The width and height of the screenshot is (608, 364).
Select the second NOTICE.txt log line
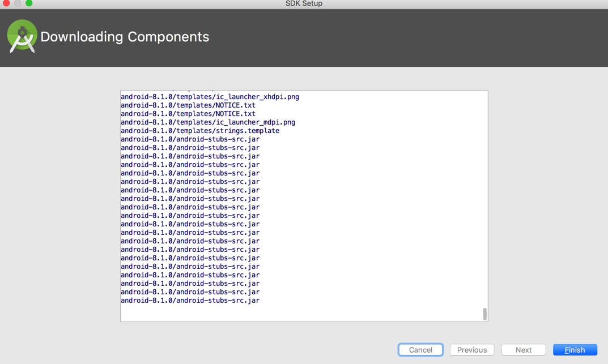[188, 114]
